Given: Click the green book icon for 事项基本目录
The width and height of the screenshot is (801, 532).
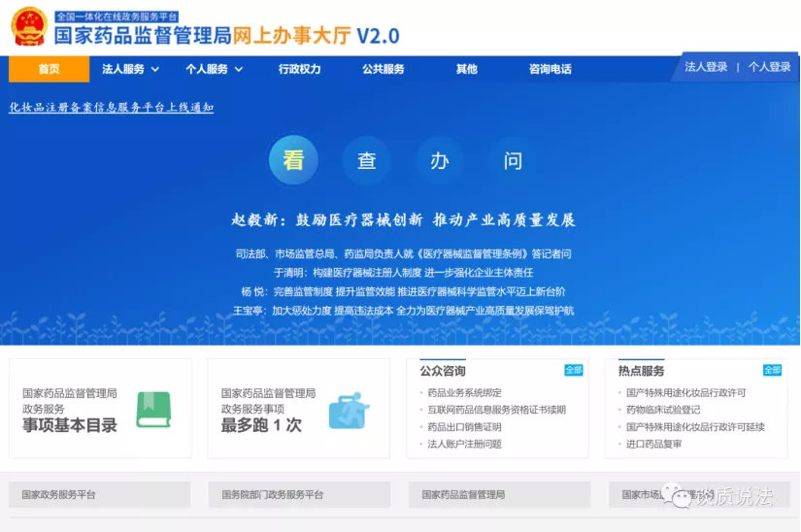Looking at the screenshot, I should [x=153, y=410].
